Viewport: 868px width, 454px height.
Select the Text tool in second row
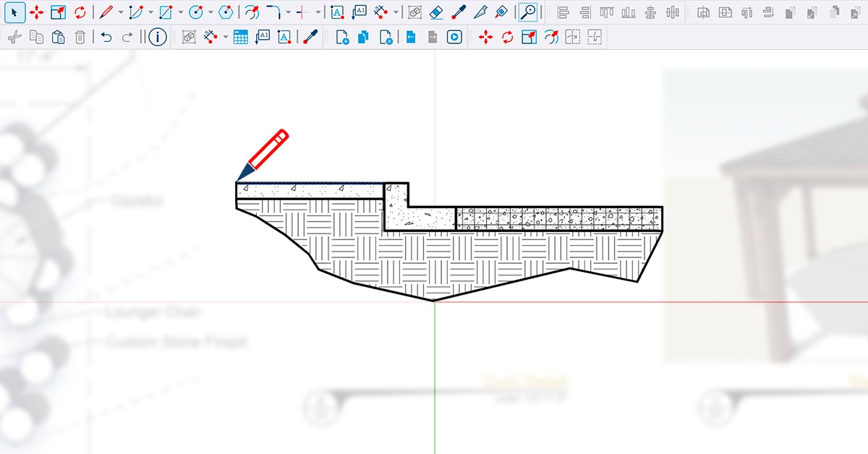pyautogui.click(x=284, y=37)
